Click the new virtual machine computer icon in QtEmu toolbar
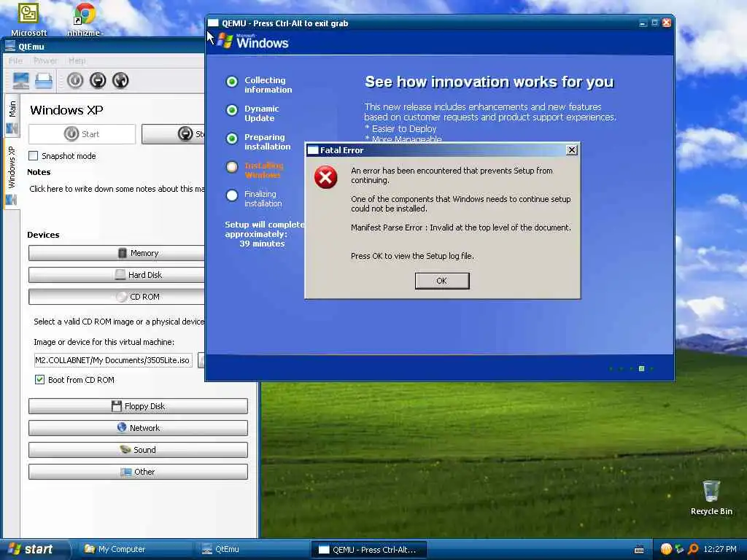Viewport: 747px width, 560px height. click(x=21, y=80)
